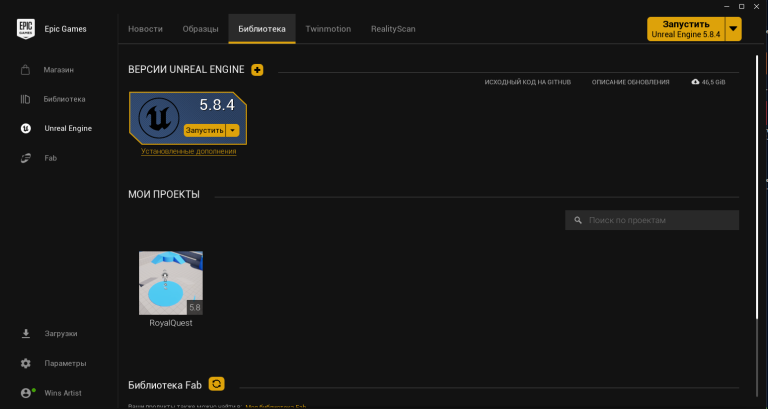This screenshot has width=768, height=409.
Task: Open the Установленные дополнения link
Action: [x=189, y=151]
